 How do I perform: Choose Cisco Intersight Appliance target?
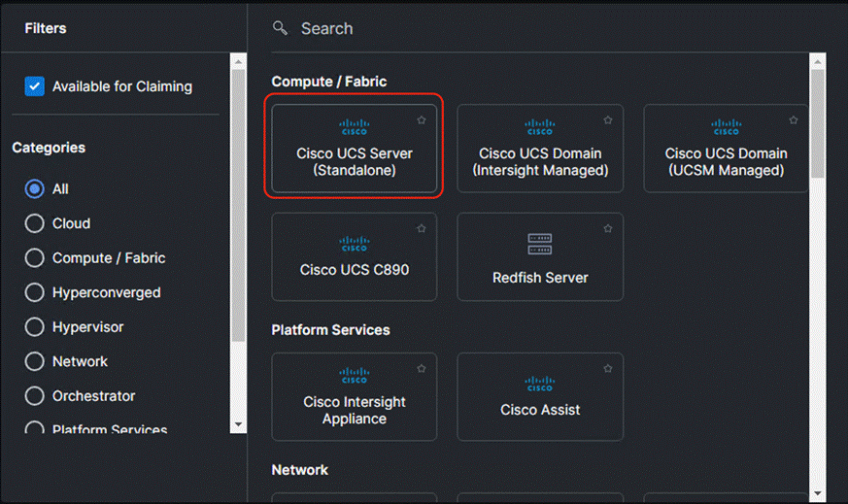[355, 397]
